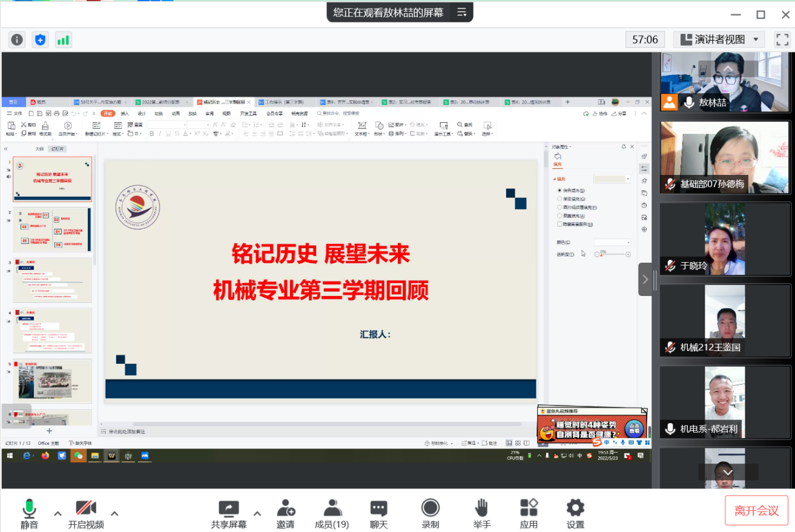Show meeting information icon
Screen dimensions: 795x532
coord(17,40)
